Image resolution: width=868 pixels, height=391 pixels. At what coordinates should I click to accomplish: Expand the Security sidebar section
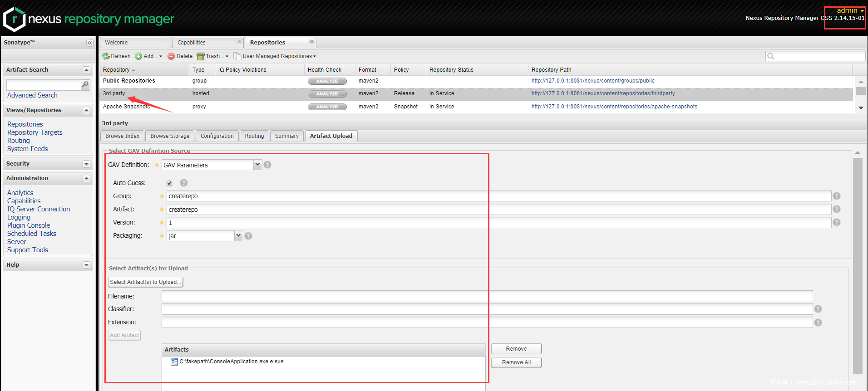click(86, 164)
